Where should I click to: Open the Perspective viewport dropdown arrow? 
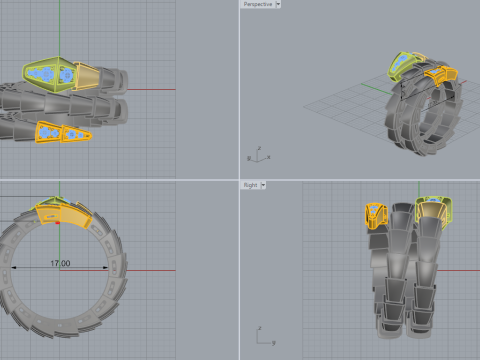click(278, 4)
